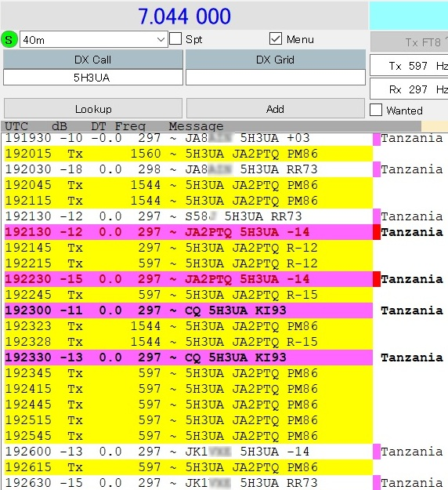This screenshot has height=490, width=448.
Task: Click the Tx 597 Hz frequency box
Action: click(x=409, y=66)
